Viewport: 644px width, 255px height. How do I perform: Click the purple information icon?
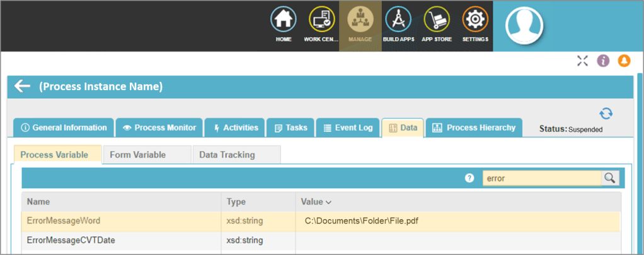tap(603, 60)
